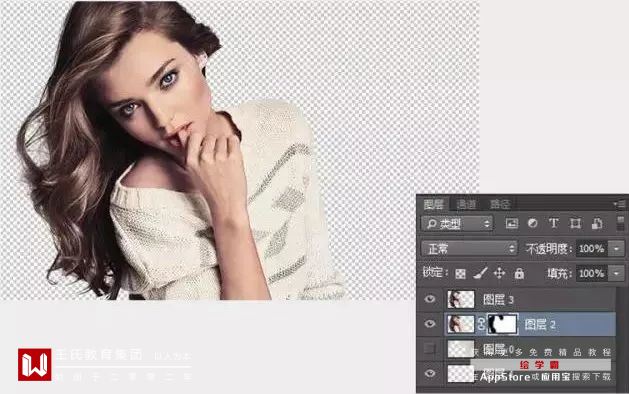629x394 pixels.
Task: Click the Layers panel vertical scrollbar
Action: [x=622, y=339]
